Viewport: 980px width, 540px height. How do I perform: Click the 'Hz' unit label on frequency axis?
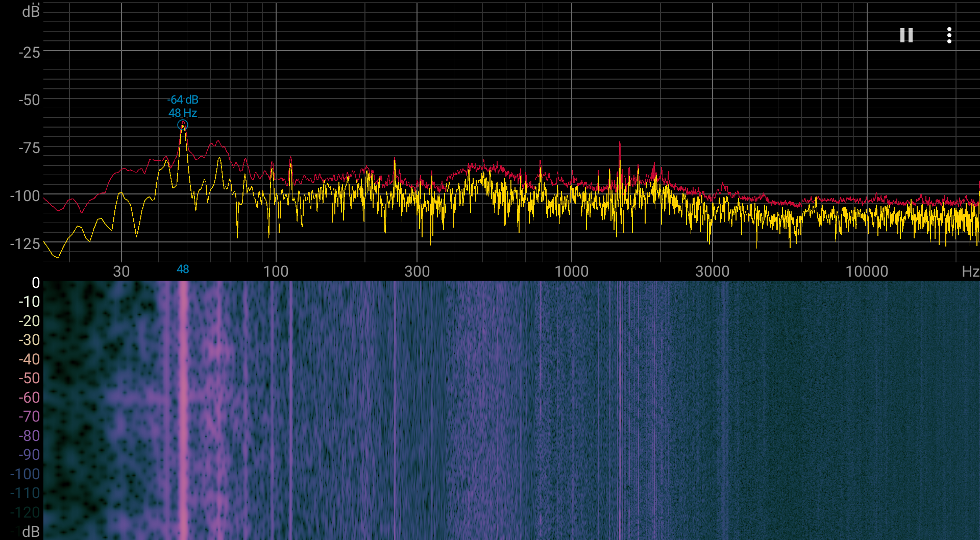pos(970,272)
